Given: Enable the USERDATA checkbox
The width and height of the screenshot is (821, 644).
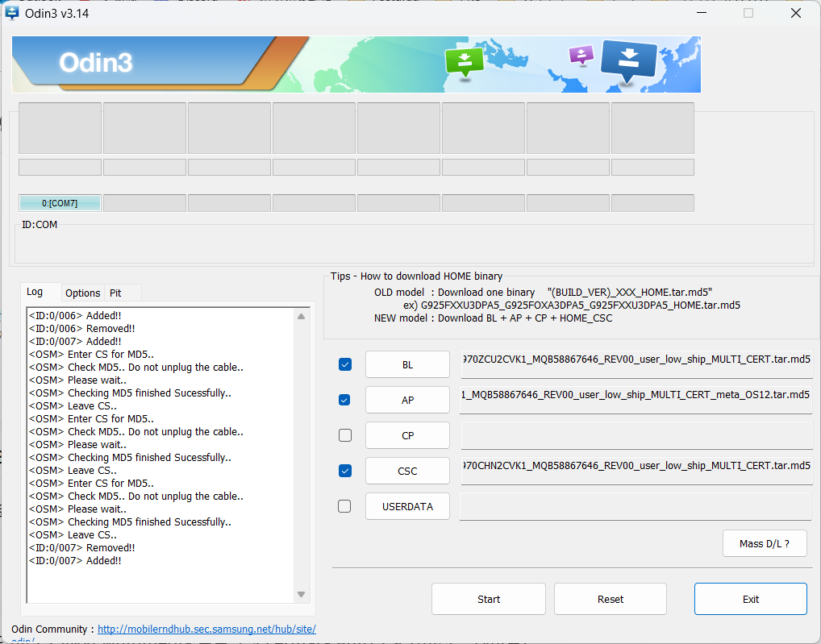Looking at the screenshot, I should click(x=344, y=506).
